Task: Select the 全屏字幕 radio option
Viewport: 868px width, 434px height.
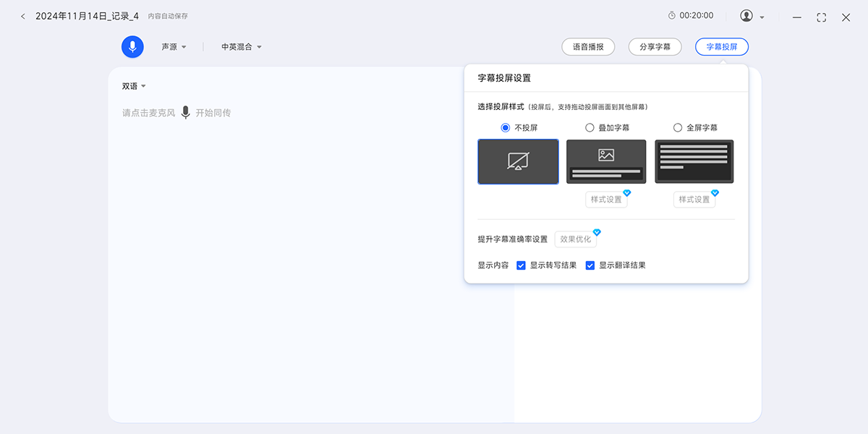Action: point(678,128)
